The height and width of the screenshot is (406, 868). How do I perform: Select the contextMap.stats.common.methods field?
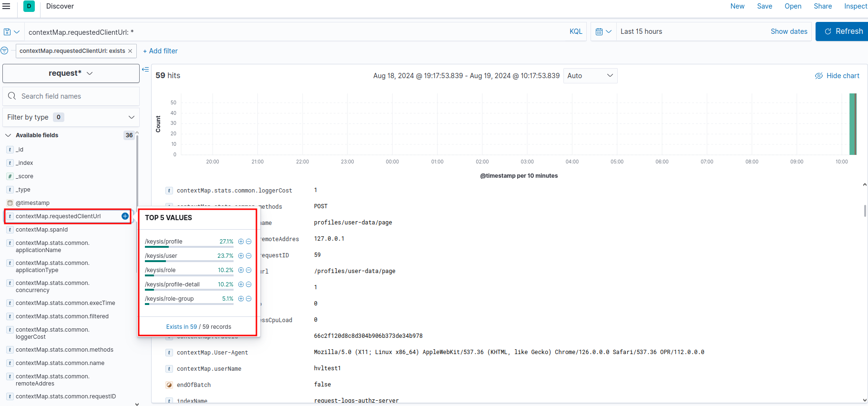click(64, 350)
